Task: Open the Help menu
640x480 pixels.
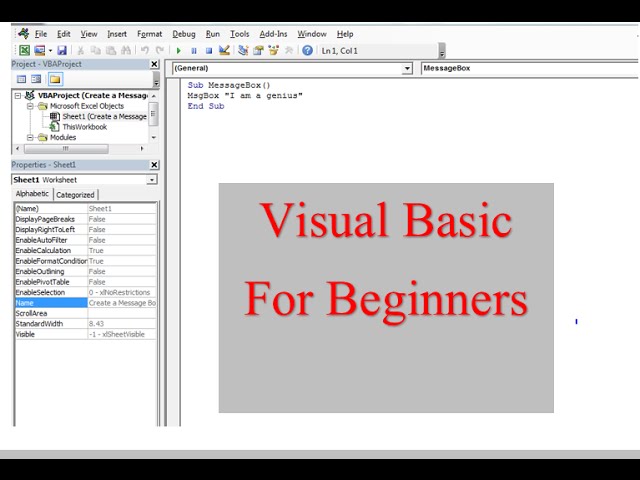Action: click(x=345, y=34)
